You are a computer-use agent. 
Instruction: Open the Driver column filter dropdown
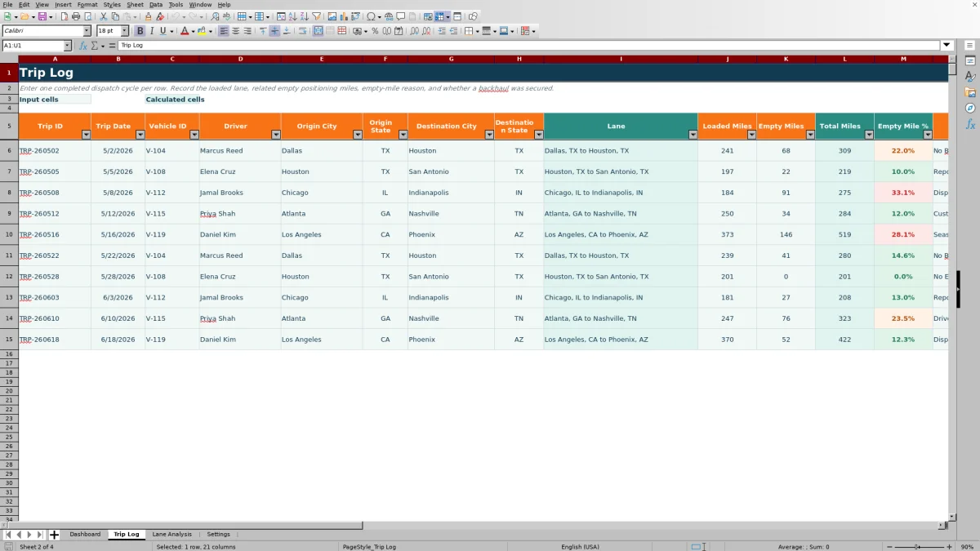[x=276, y=135]
